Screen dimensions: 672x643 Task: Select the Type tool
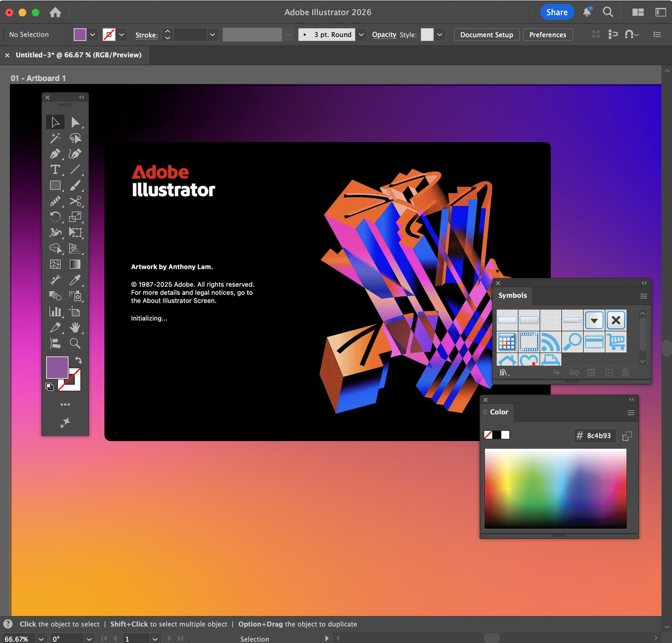pos(55,170)
